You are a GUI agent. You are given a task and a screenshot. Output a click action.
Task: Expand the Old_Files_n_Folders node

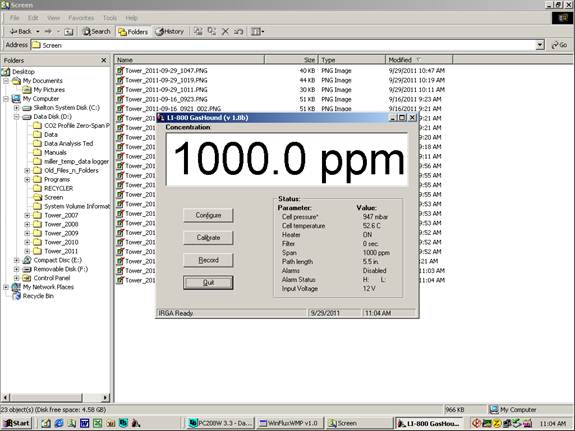(x=28, y=171)
